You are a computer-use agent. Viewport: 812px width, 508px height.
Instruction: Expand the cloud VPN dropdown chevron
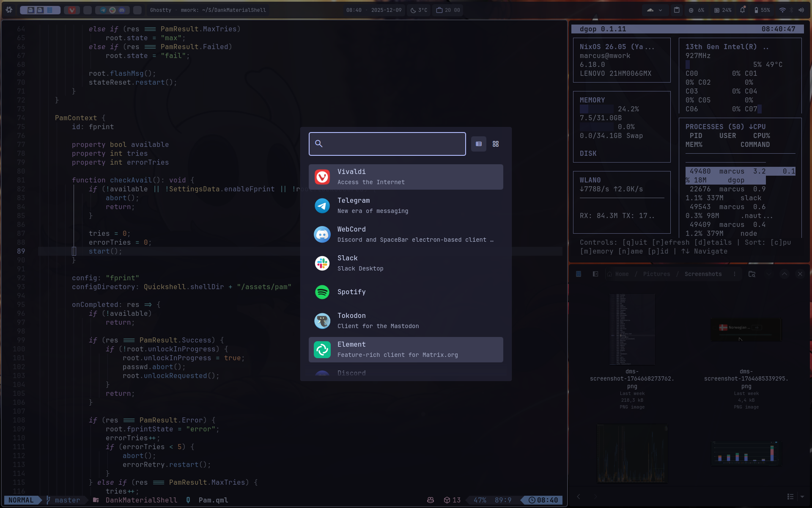point(660,10)
